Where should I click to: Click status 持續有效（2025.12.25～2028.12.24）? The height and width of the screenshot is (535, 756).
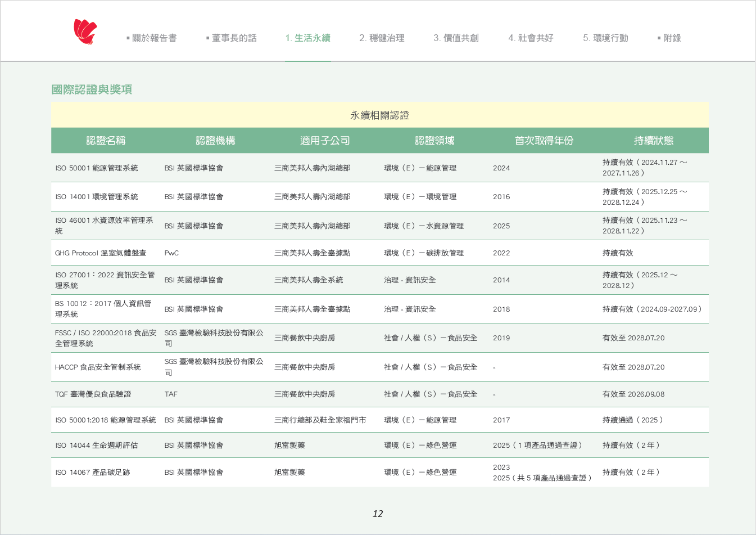tap(645, 197)
